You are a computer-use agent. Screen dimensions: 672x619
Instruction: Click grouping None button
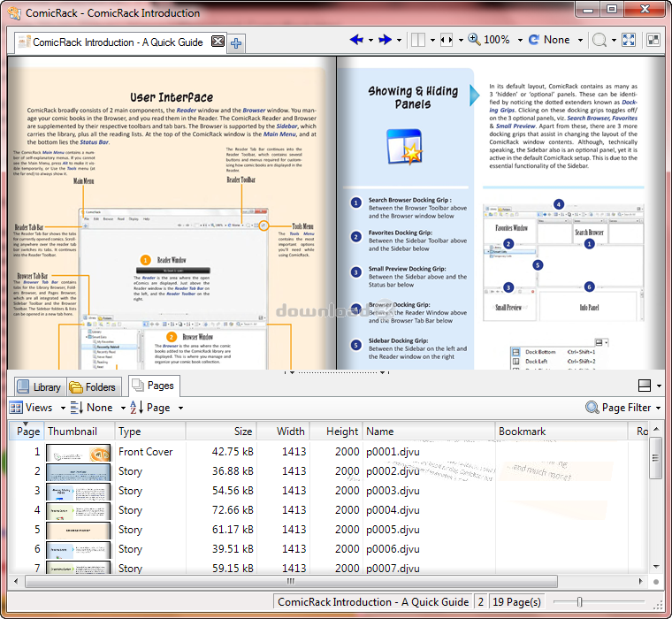(x=91, y=408)
